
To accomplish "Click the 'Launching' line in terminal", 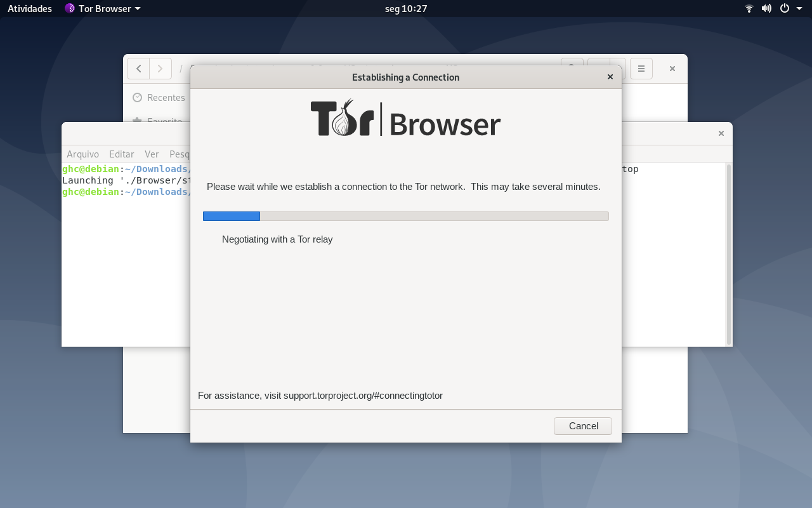I will 126,180.
